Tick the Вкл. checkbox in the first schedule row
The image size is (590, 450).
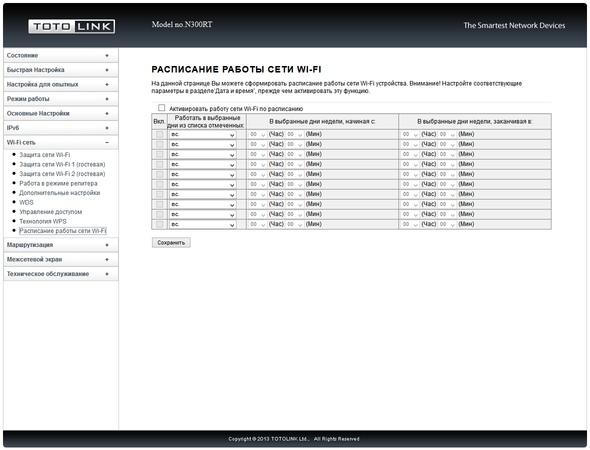(x=160, y=134)
